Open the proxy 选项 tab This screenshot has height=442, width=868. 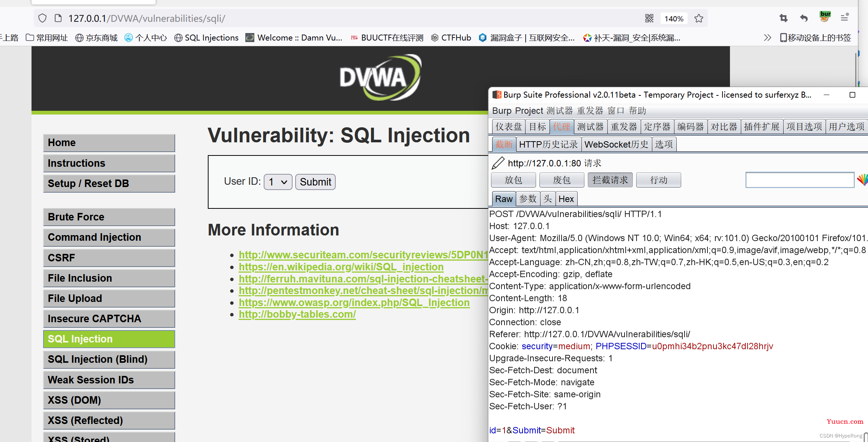pyautogui.click(x=664, y=145)
